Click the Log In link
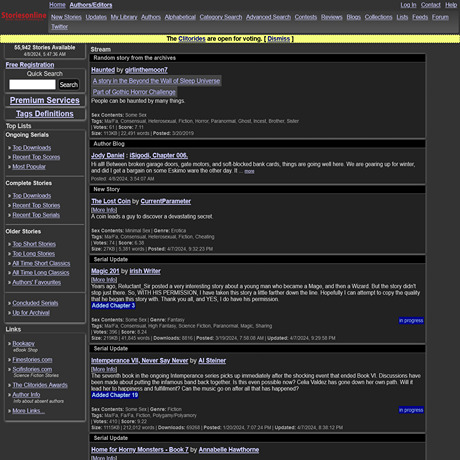 408,5
